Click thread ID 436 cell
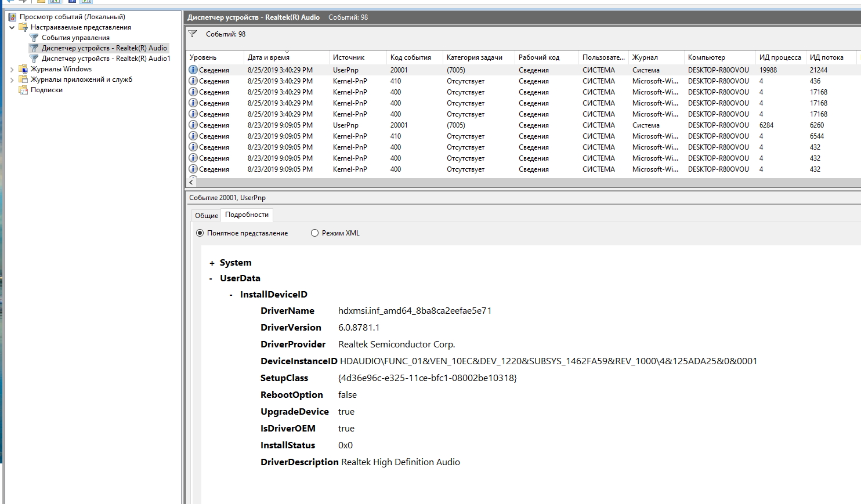861x504 pixels. coord(815,81)
